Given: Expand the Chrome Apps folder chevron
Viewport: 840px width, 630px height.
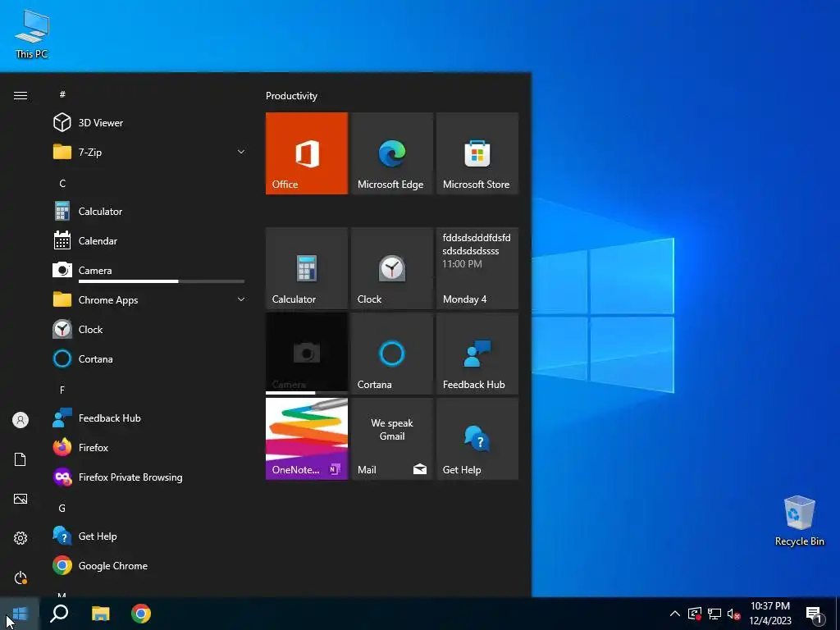Looking at the screenshot, I should pos(241,300).
